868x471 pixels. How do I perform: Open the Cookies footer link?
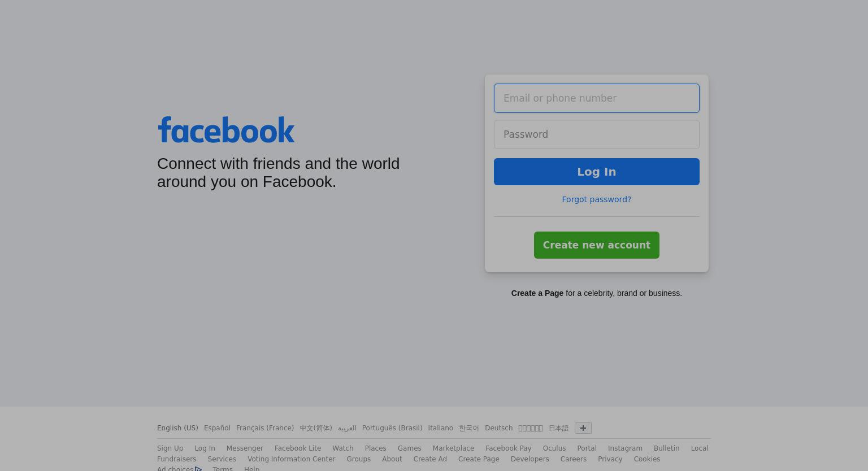[x=647, y=459]
